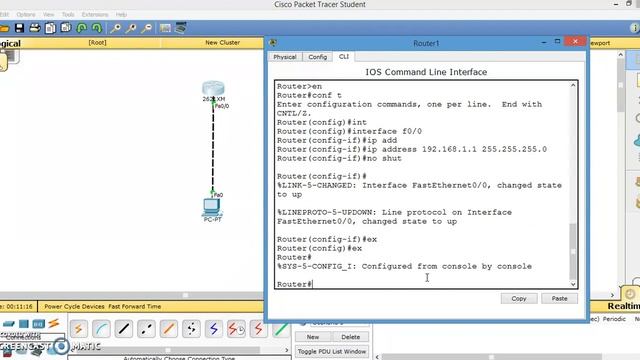Click the New Cluster button
640x360 pixels.
(222, 42)
